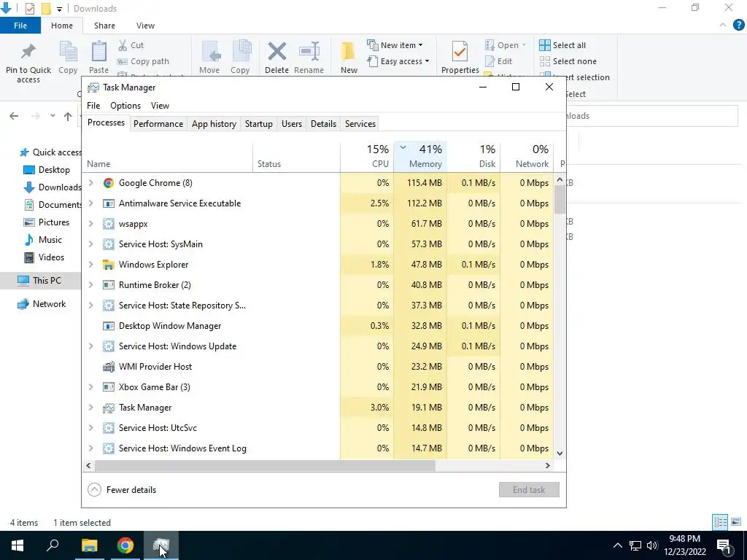Image resolution: width=747 pixels, height=560 pixels.
Task: Expand the Service Host: UtcSvc row
Action: click(90, 428)
